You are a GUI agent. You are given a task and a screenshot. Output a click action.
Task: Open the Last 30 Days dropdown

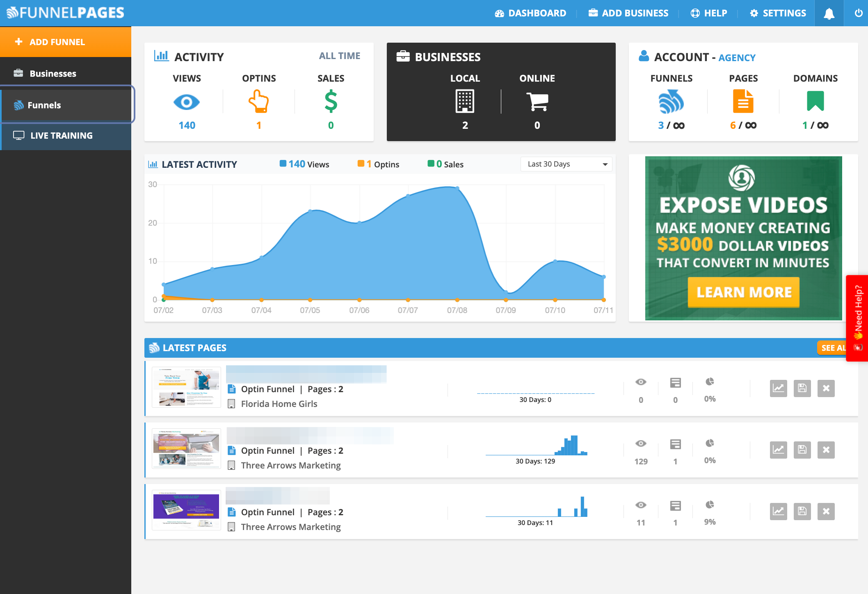[x=566, y=164]
